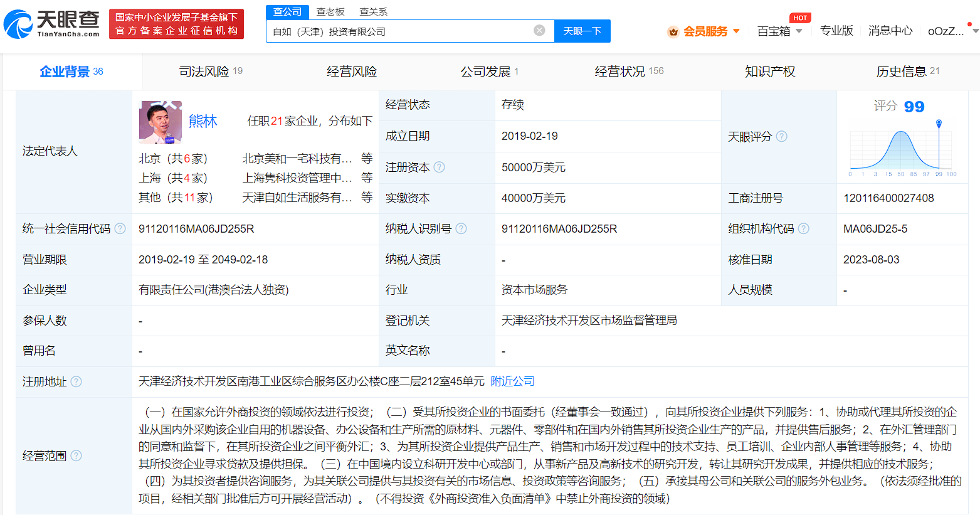Screen dimensions: 980x515
Task: Open the 经营范围 help icon
Action: 76,456
